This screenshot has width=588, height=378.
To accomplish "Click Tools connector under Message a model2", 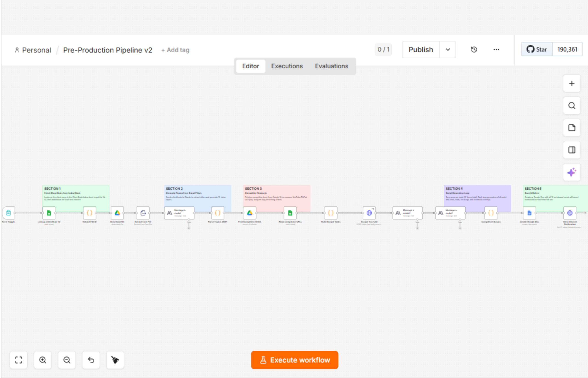I will click(x=417, y=228).
